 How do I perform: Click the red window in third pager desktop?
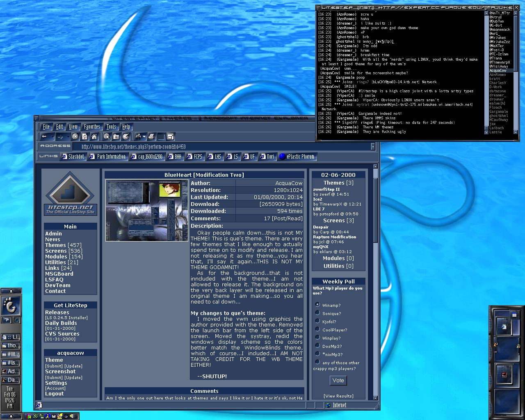[x=504, y=374]
